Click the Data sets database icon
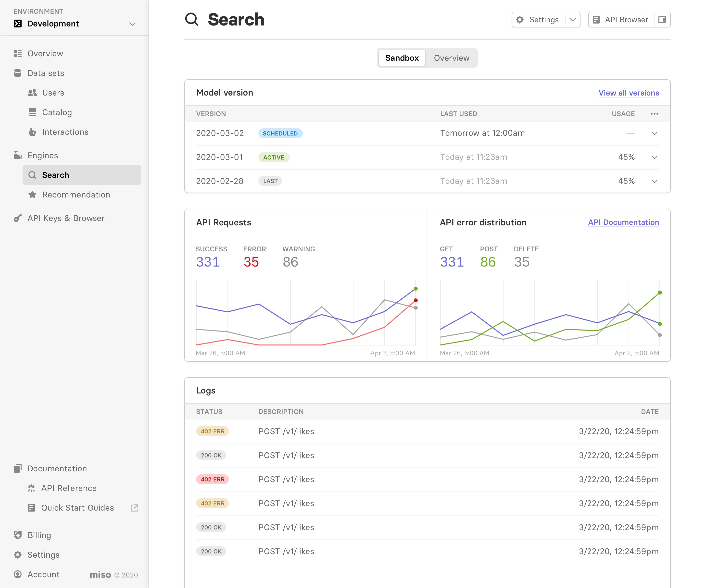706x588 pixels. [x=17, y=73]
